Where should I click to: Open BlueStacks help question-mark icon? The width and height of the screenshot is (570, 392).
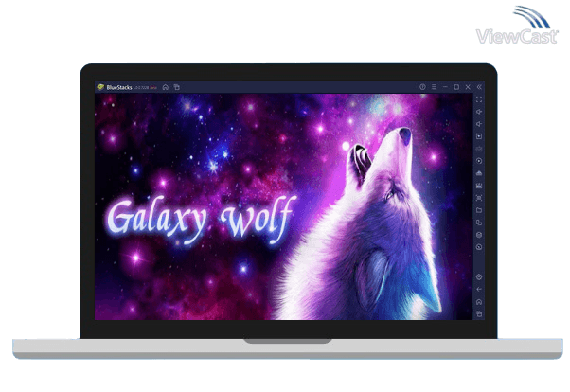point(422,87)
